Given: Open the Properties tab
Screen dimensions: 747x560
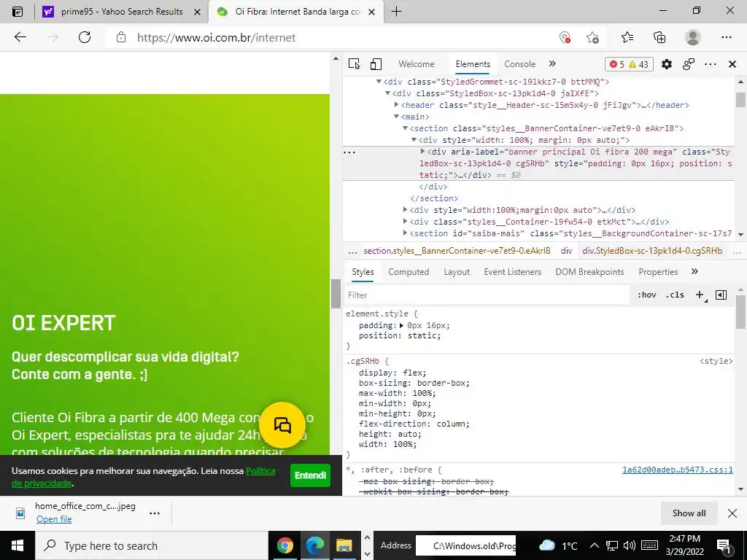Looking at the screenshot, I should click(658, 272).
